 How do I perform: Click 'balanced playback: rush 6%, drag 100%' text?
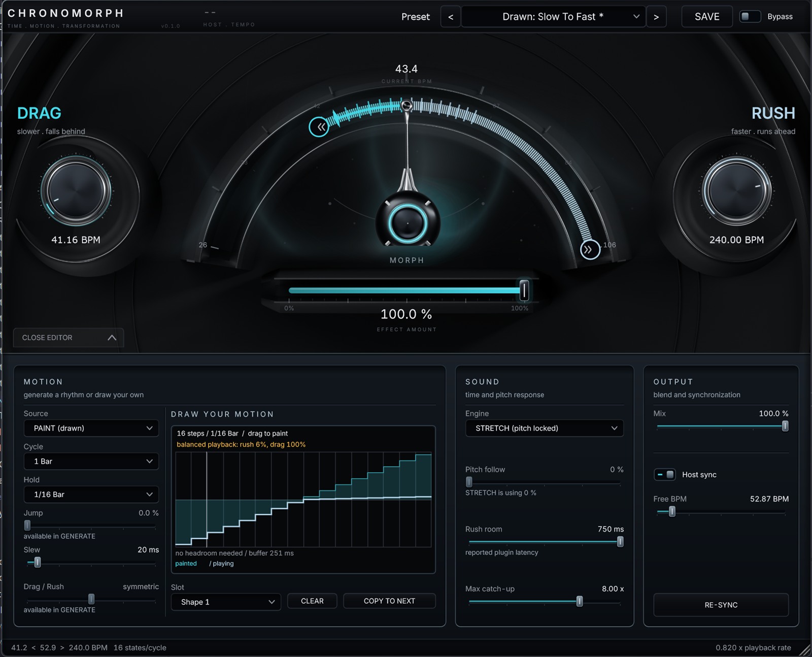241,444
